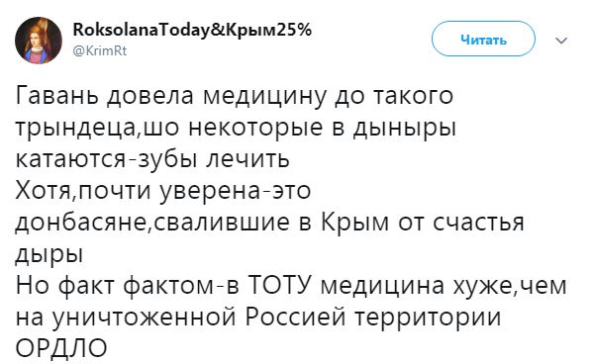Image resolution: width=591 pixels, height=364 pixels.
Task: Open the RoksolanaToday profile avatar
Action: click(39, 40)
